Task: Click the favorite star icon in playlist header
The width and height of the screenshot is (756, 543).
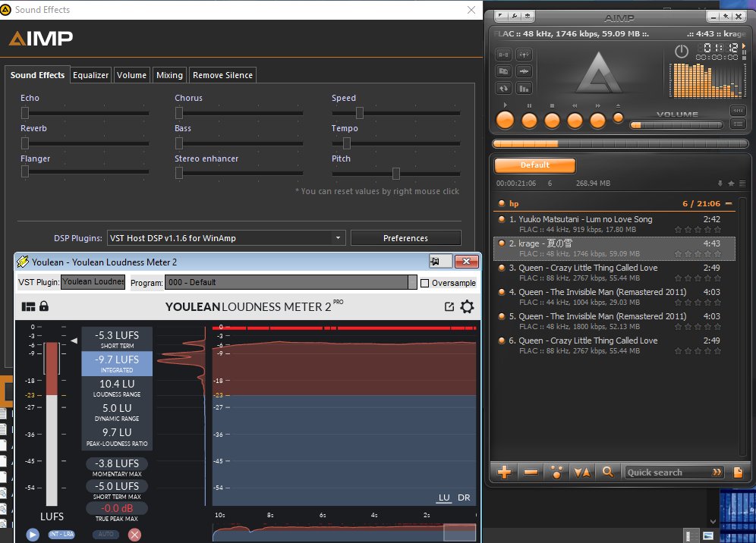Action: coord(731,184)
